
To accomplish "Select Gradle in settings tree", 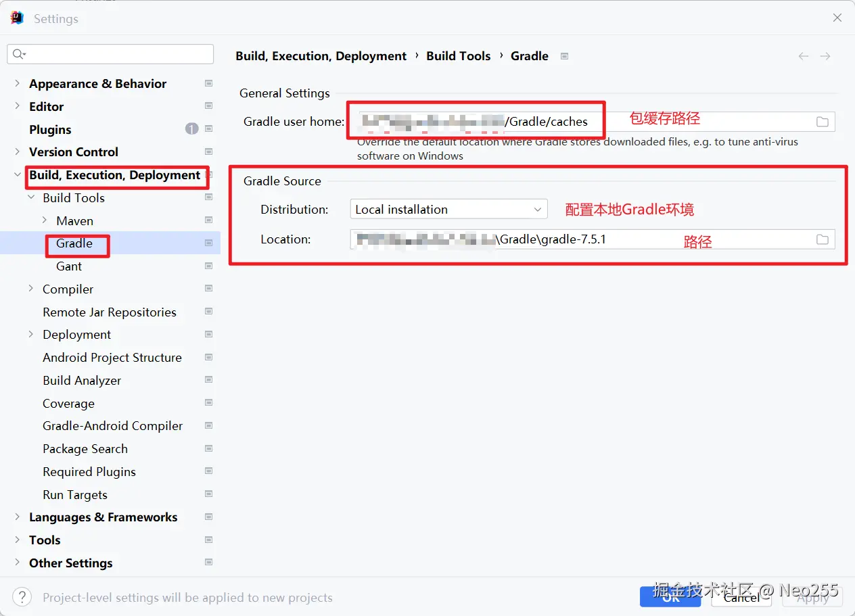I will coord(74,243).
